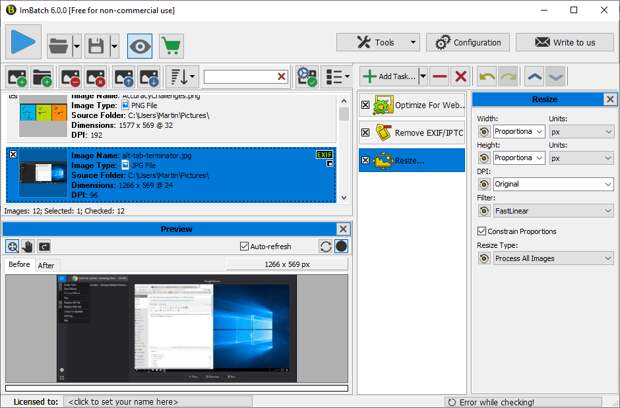Switch to the After preview tab

pyautogui.click(x=46, y=265)
